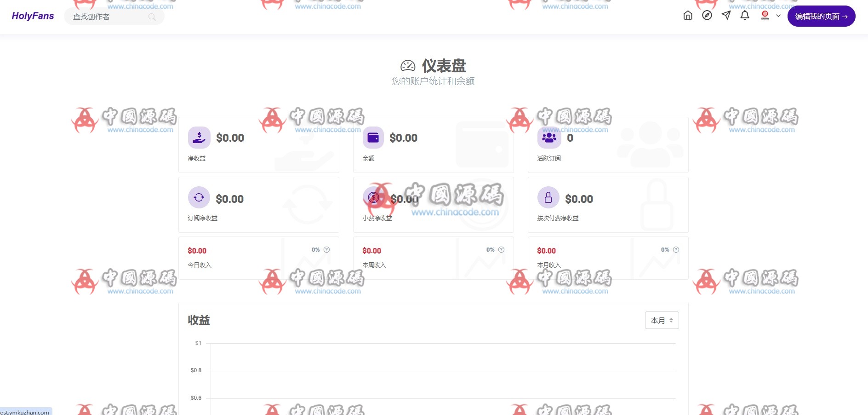
Task: Click the 活跃订阅 users icon
Action: click(x=549, y=138)
